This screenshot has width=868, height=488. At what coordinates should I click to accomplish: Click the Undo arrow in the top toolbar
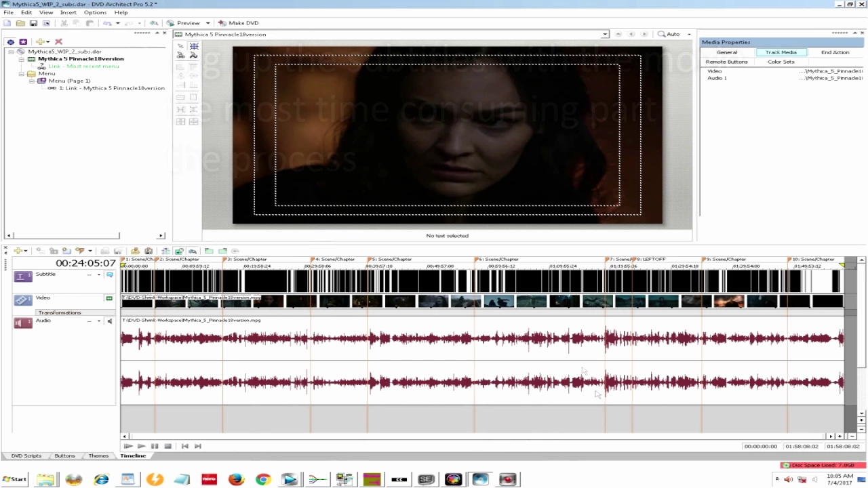106,23
